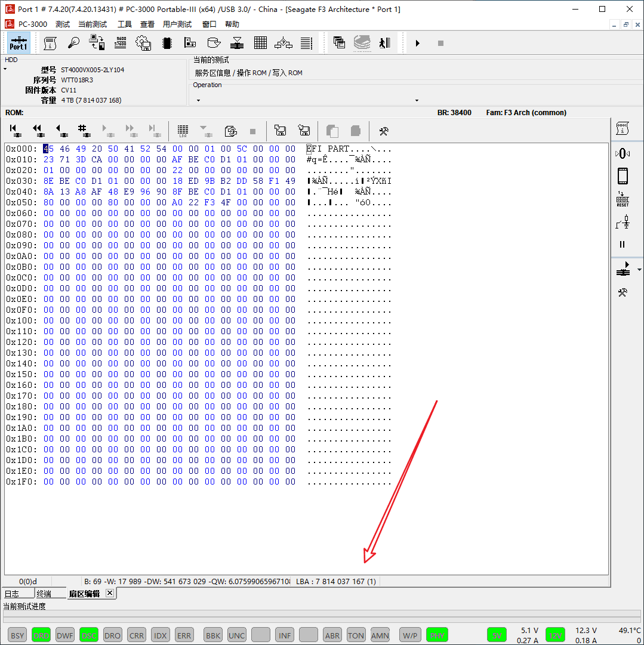Screen dimensions: 644x645
Task: Click the DRD status indicator
Action: 41,635
